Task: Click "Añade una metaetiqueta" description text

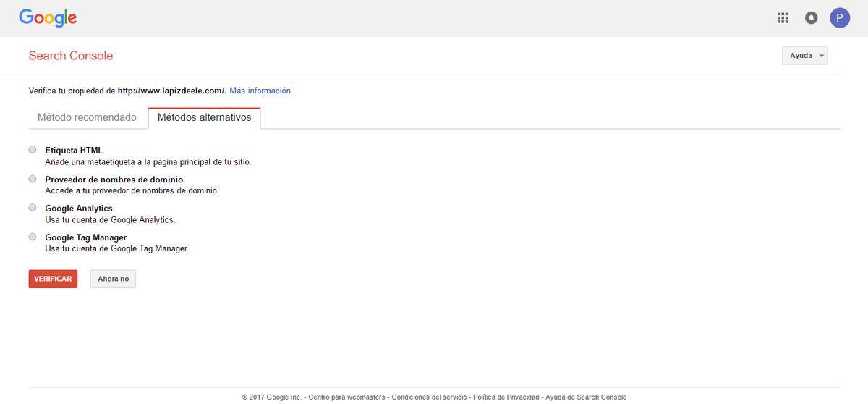Action: (148, 162)
